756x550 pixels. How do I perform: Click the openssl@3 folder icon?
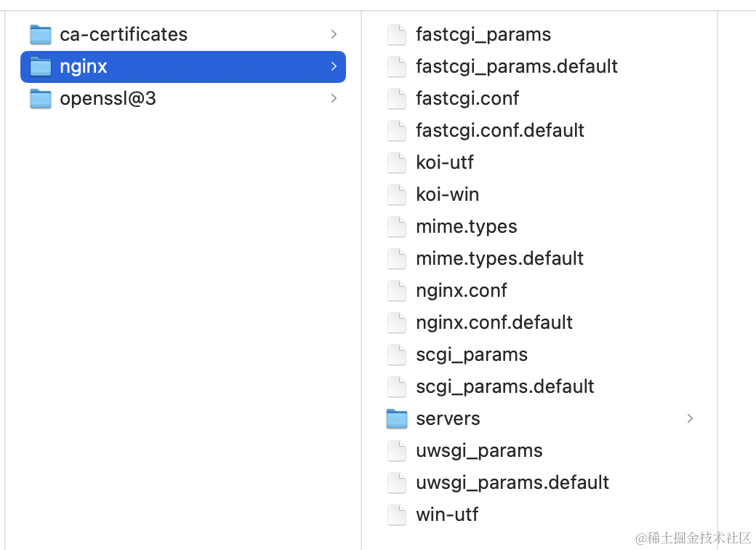(41, 98)
